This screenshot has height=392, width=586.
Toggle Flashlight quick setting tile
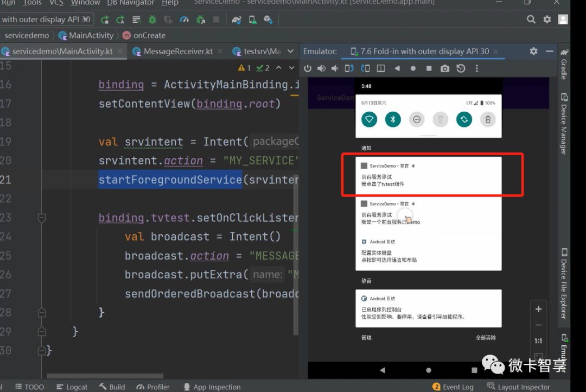click(440, 119)
